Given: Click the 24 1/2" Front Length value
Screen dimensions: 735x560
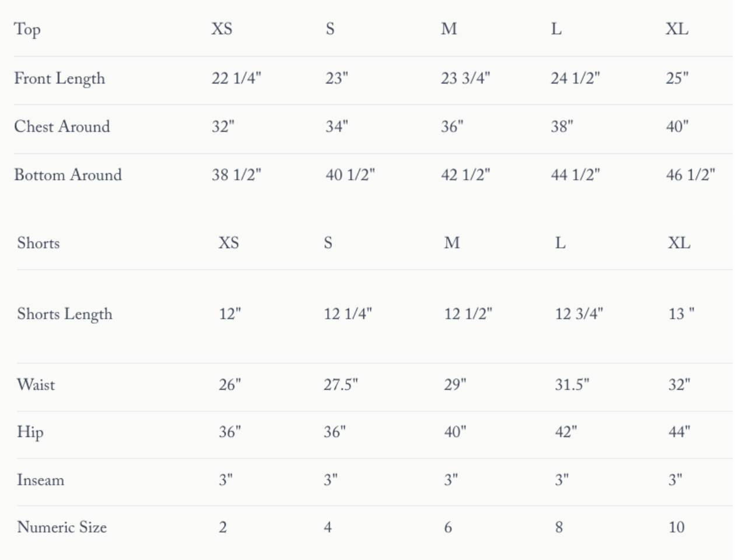Looking at the screenshot, I should [x=575, y=78].
